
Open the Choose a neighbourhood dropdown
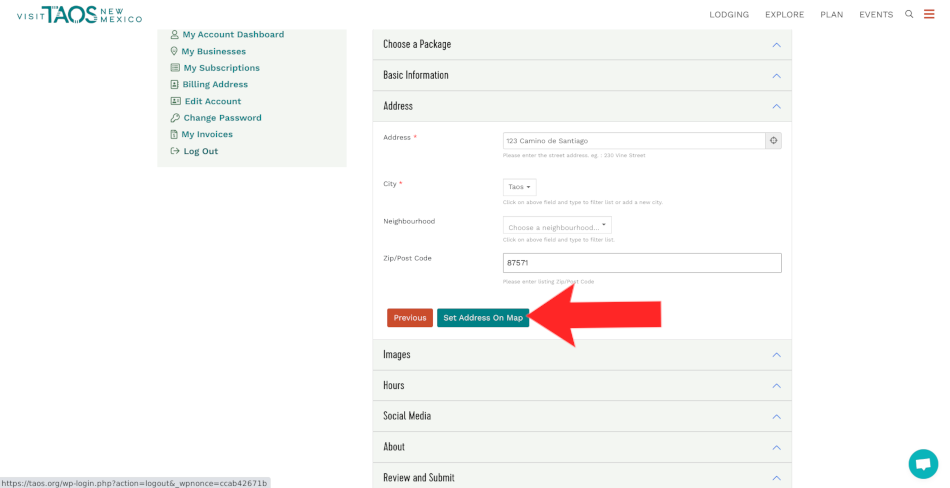coord(557,227)
